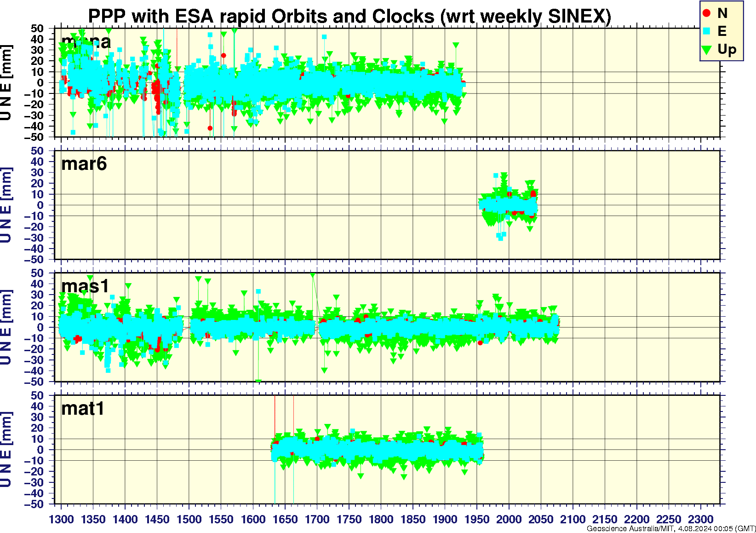The width and height of the screenshot is (756, 533).
Task: Click the x-axis tick label 1550
Action: [x=221, y=519]
